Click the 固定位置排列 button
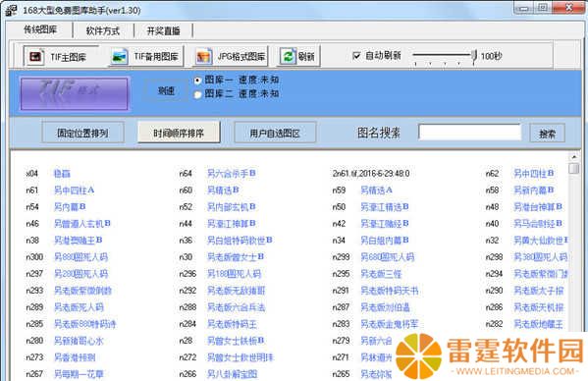Image resolution: width=588 pixels, height=381 pixels. [x=82, y=133]
